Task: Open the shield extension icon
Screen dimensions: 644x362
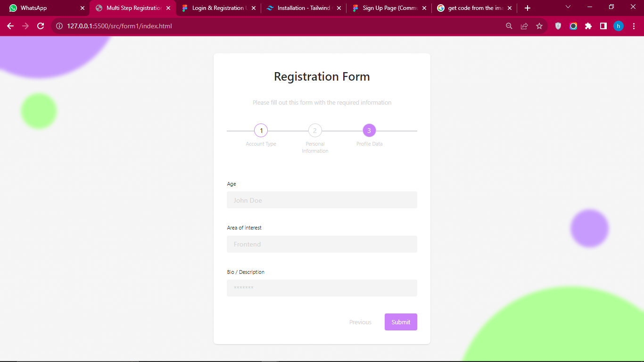Action: (x=558, y=26)
